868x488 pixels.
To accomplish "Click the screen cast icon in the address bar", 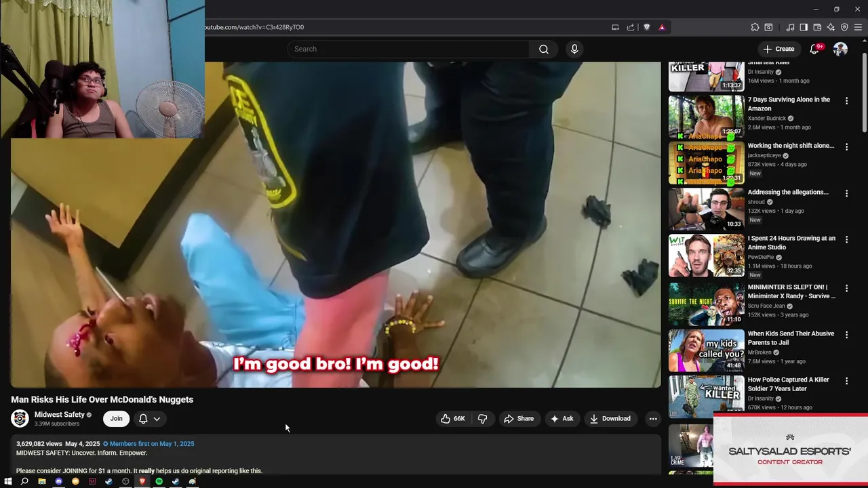I will pos(615,27).
